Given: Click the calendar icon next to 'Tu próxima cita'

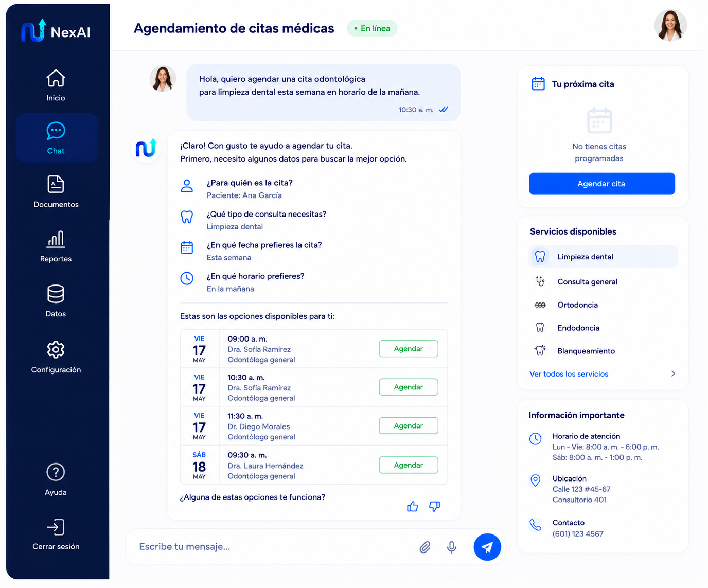Looking at the screenshot, I should tap(538, 84).
